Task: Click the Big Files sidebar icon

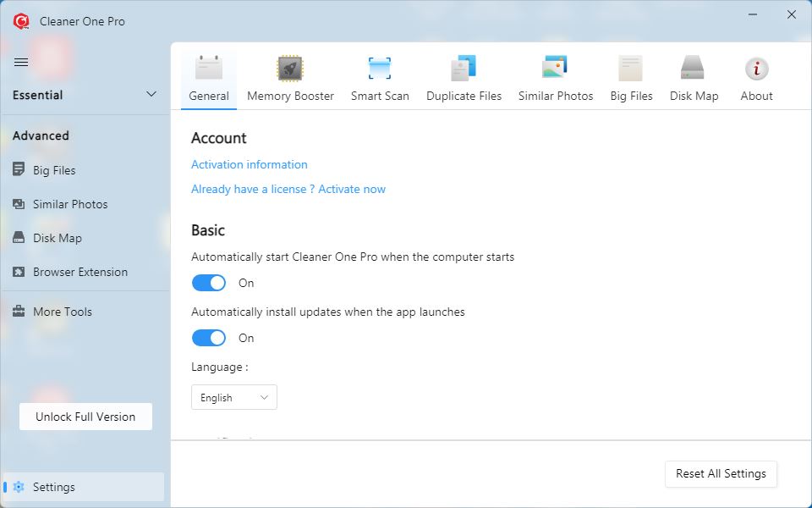Action: tap(19, 169)
